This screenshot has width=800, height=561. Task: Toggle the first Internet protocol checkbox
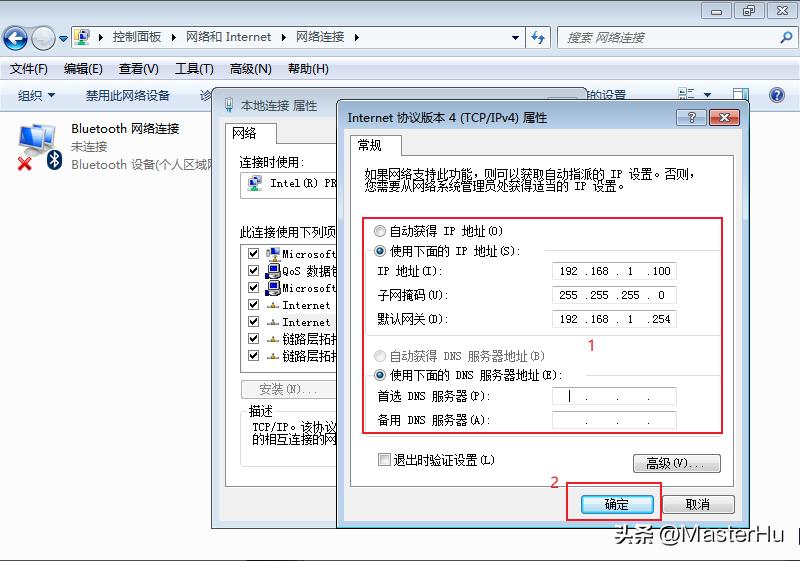pos(254,304)
